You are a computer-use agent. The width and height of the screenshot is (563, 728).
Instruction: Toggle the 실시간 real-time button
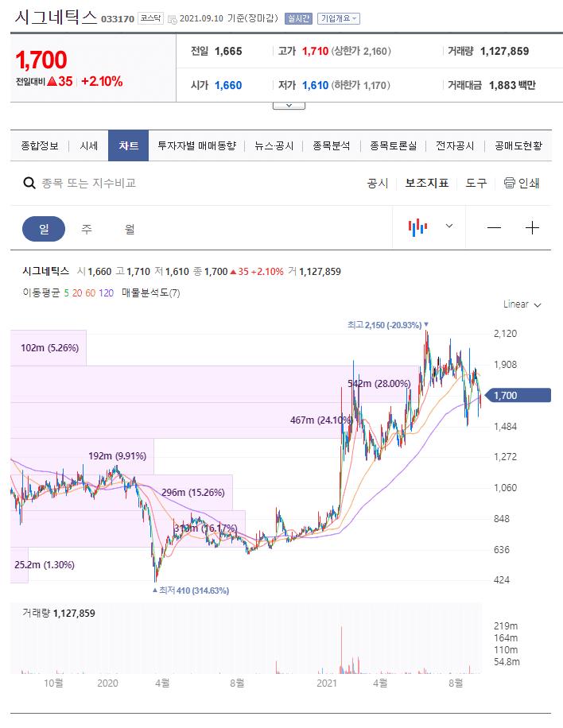coord(298,18)
